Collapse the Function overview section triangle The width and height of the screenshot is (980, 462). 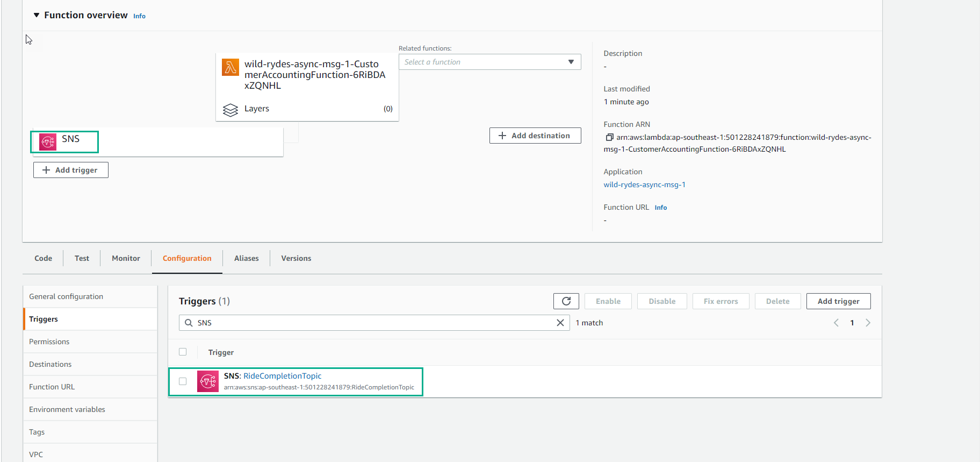tap(37, 15)
